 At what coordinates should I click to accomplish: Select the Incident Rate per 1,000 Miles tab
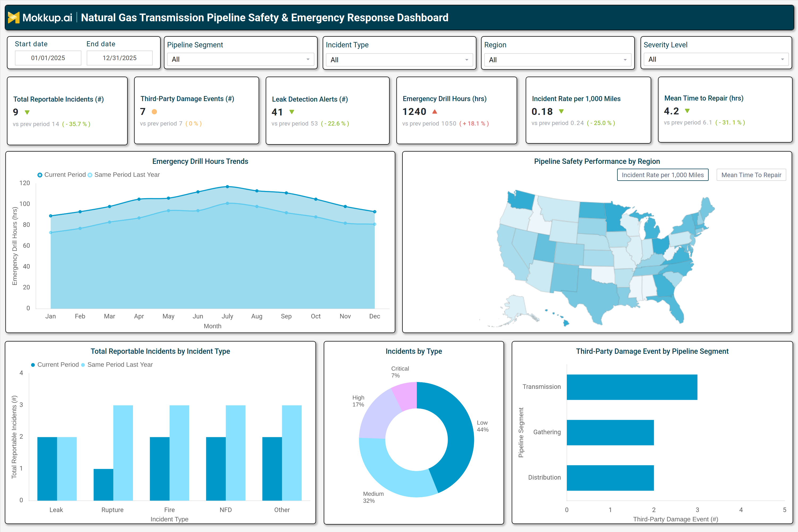[x=663, y=175]
